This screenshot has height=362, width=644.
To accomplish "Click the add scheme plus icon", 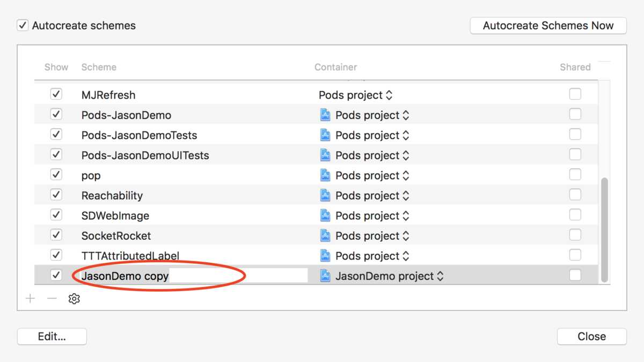I will 31,298.
